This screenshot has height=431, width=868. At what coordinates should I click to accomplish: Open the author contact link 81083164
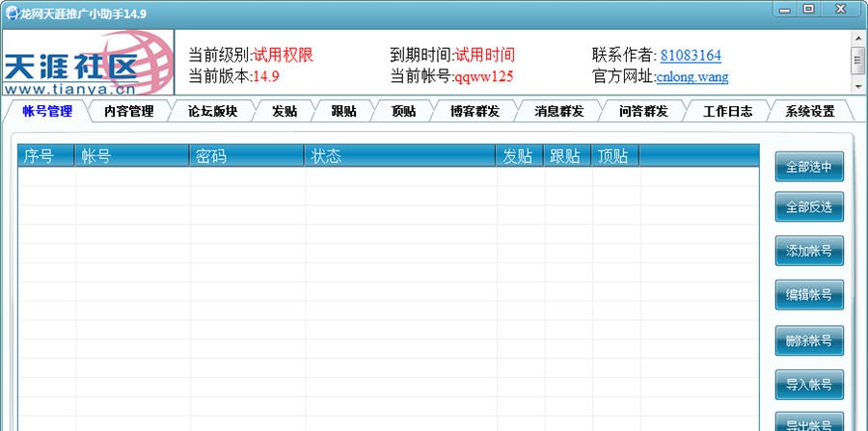click(x=691, y=55)
